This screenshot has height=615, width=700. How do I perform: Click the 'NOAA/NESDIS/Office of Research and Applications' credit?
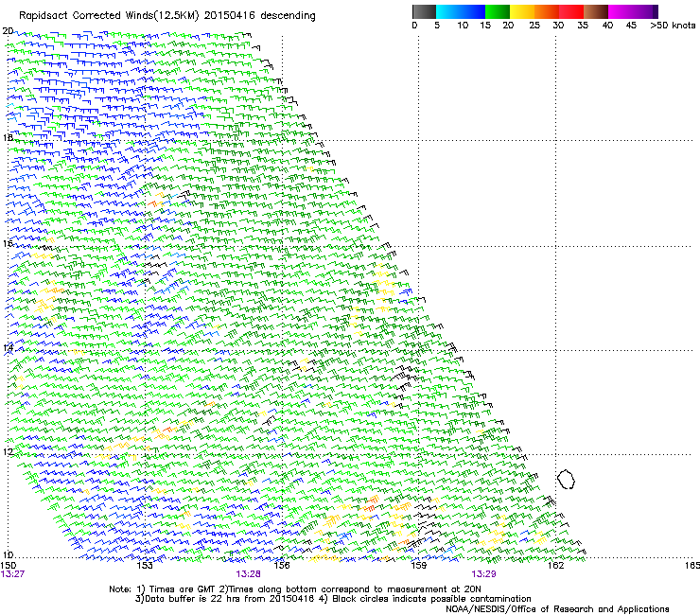(x=557, y=609)
